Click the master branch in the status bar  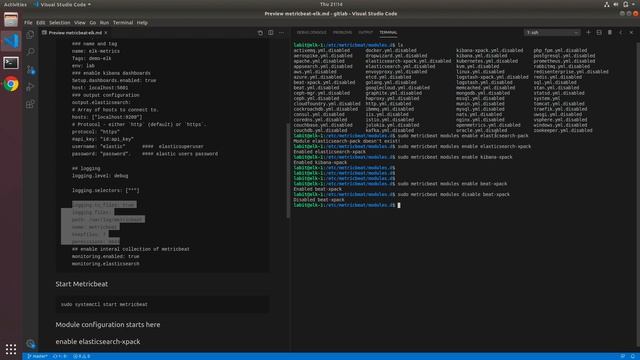coord(37,356)
